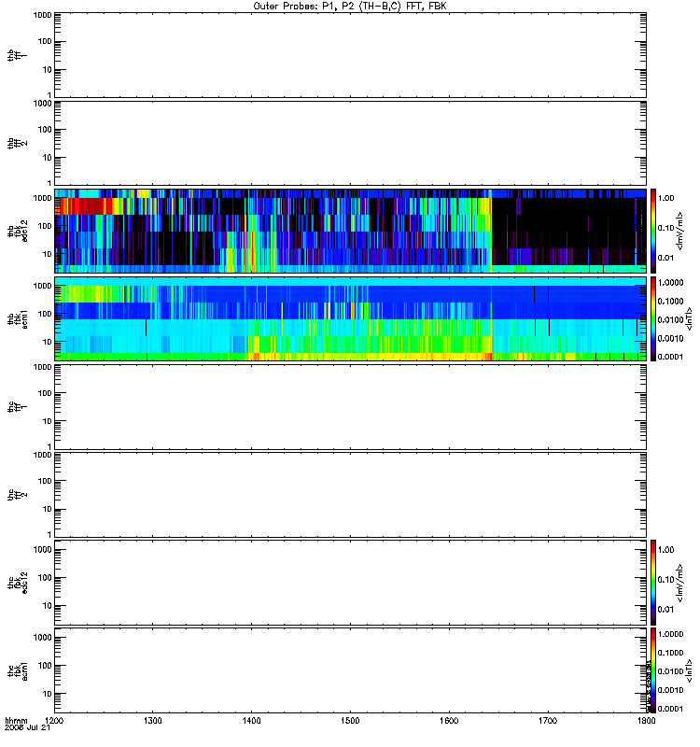Viewport: 700px width, 747px height.
Task: Click '0.10' on the thb edc12 color scale
Action: pyautogui.click(x=665, y=228)
